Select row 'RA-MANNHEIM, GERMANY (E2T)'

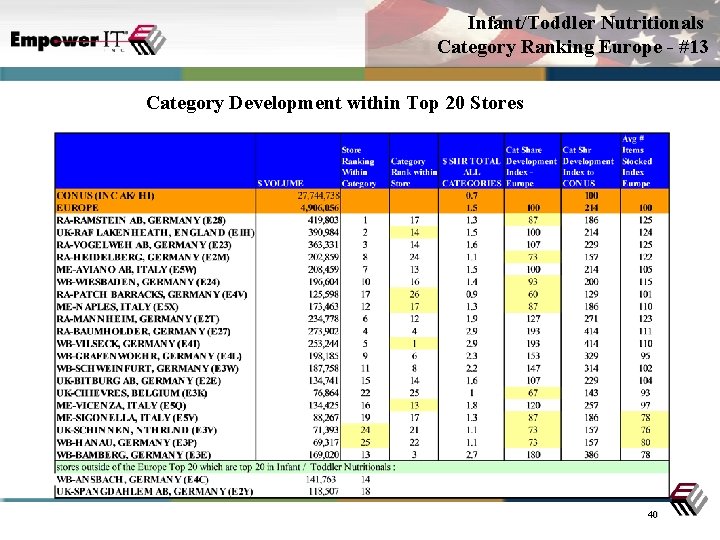(x=362, y=319)
